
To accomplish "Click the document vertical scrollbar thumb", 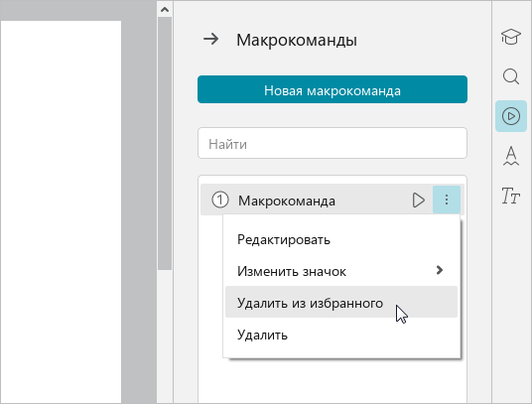I will 165,144.
